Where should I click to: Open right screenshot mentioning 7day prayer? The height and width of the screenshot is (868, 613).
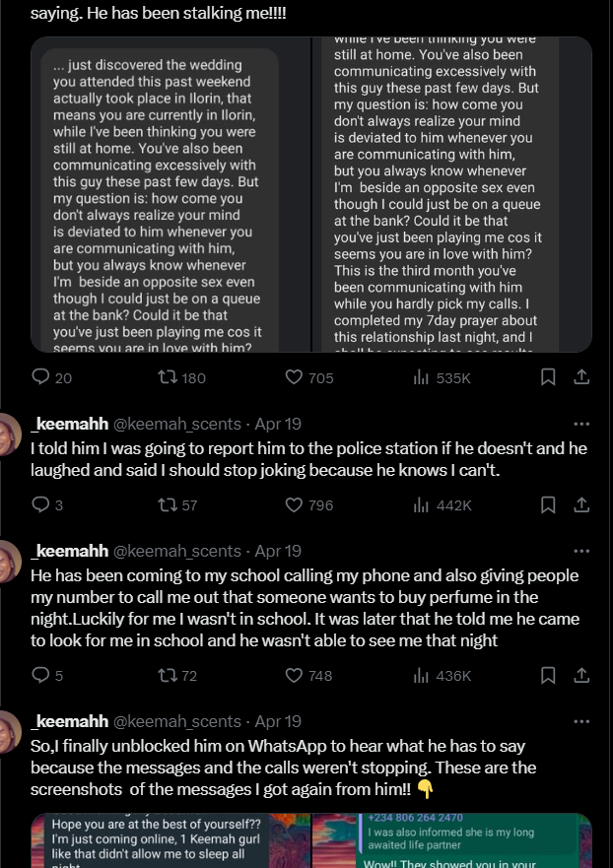tap(452, 195)
